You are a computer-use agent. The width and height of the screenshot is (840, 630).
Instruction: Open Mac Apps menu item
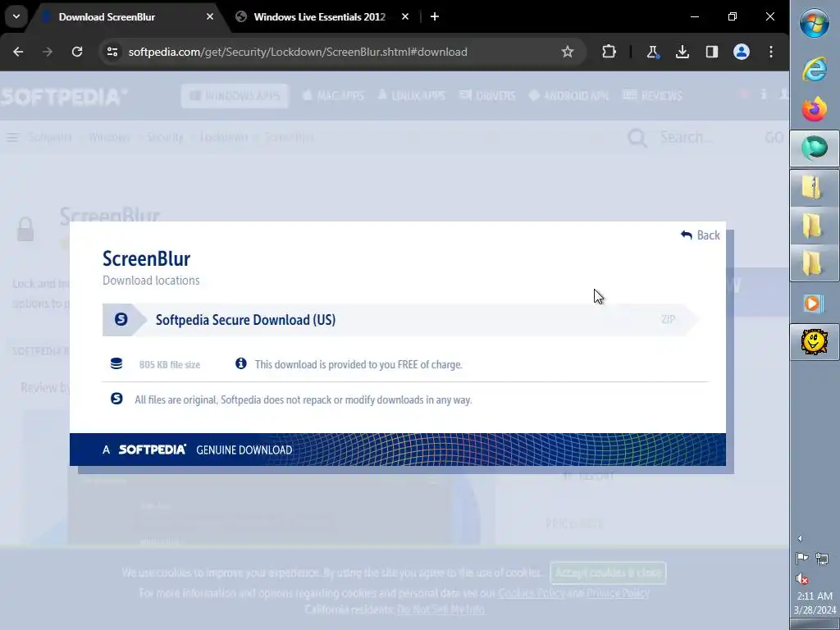[x=333, y=96]
